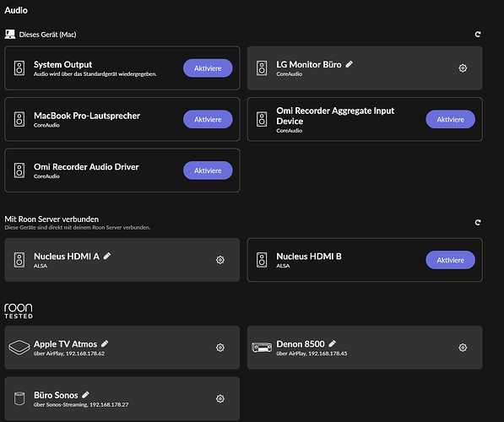Viewport: 504px width, 422px height.
Task: Select 'Apple TV Atmos' device name
Action: pyautogui.click(x=65, y=344)
